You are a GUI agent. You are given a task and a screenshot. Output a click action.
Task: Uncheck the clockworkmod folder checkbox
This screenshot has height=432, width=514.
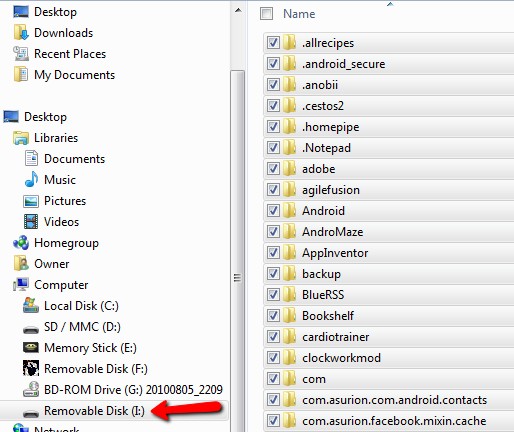[x=273, y=358]
